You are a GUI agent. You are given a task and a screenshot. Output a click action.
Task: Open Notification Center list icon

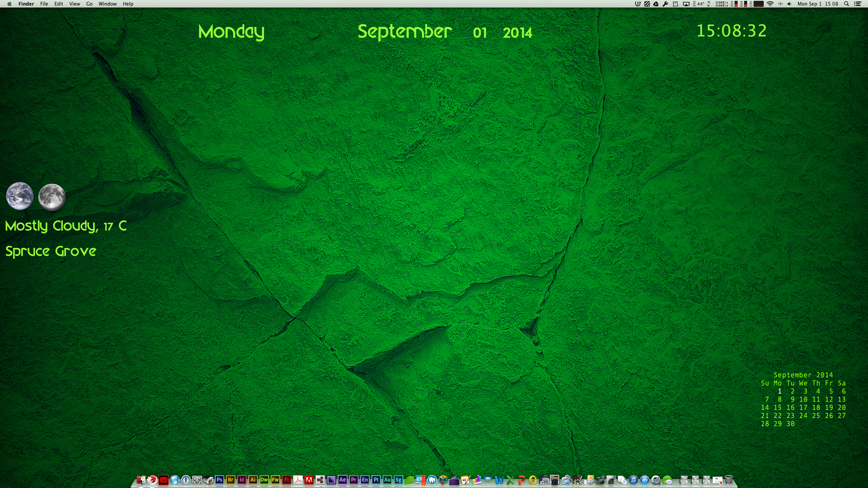click(x=858, y=4)
